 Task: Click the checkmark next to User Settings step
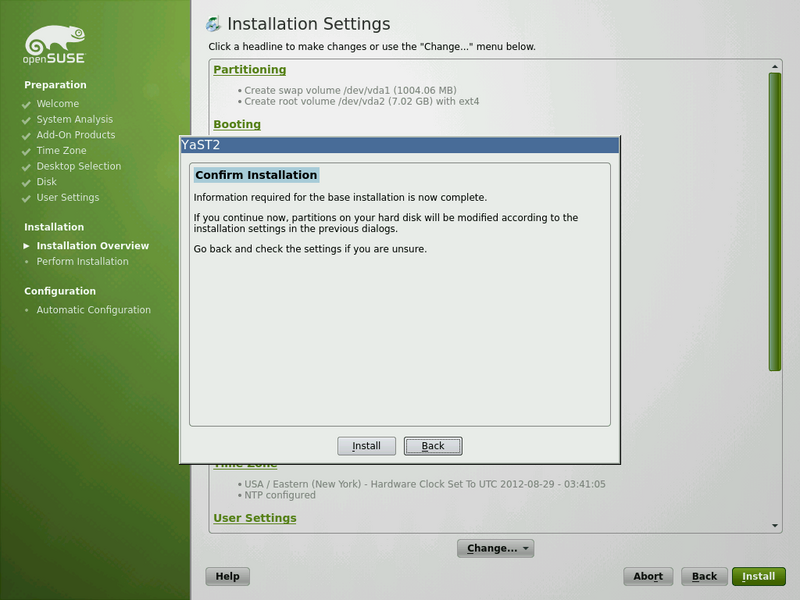coord(27,198)
